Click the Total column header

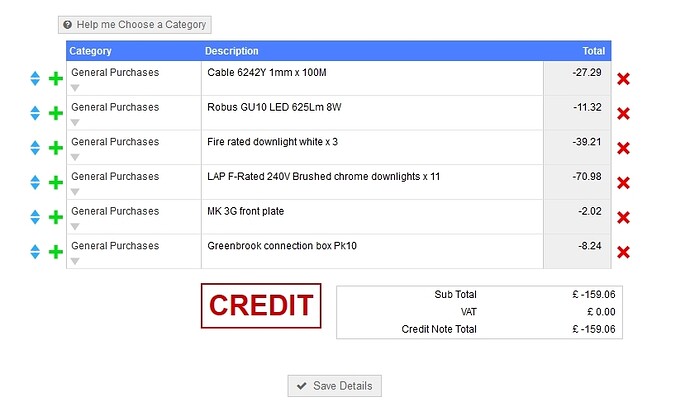point(593,51)
